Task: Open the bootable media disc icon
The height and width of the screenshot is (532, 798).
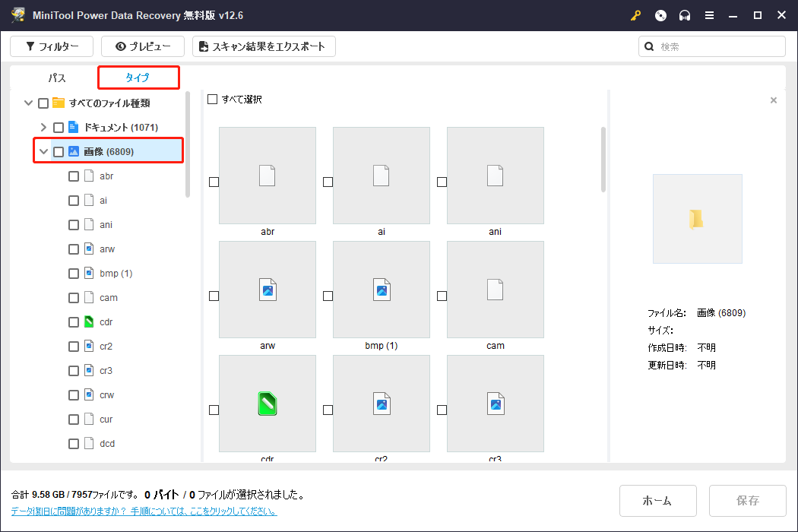Action: [660, 14]
